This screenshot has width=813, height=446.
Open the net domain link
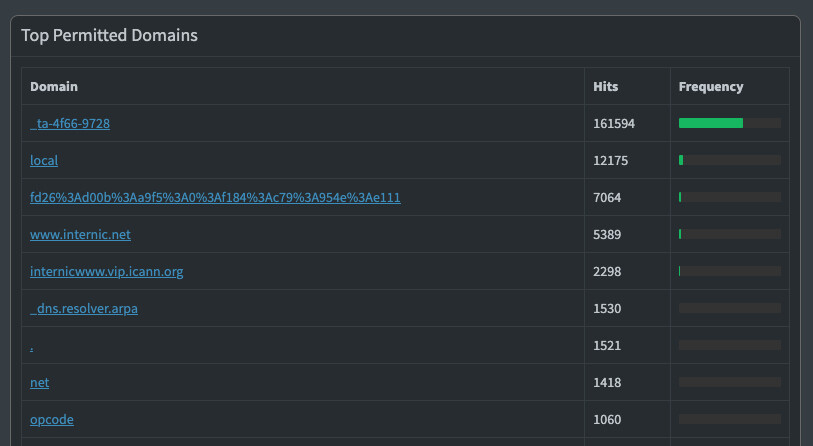pyautogui.click(x=39, y=382)
